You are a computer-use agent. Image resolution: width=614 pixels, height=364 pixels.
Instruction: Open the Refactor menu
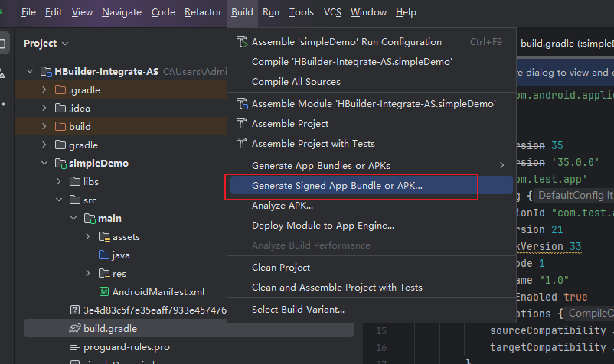click(x=203, y=12)
